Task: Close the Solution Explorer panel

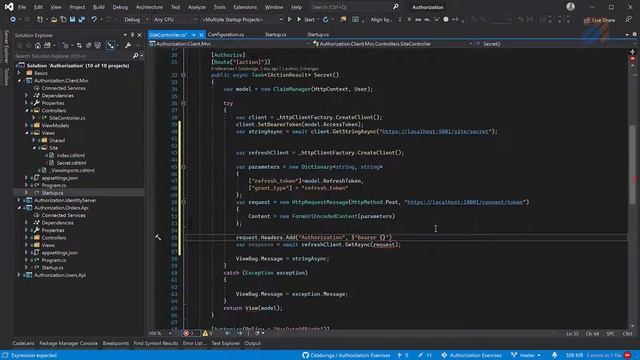Action: tap(140, 35)
